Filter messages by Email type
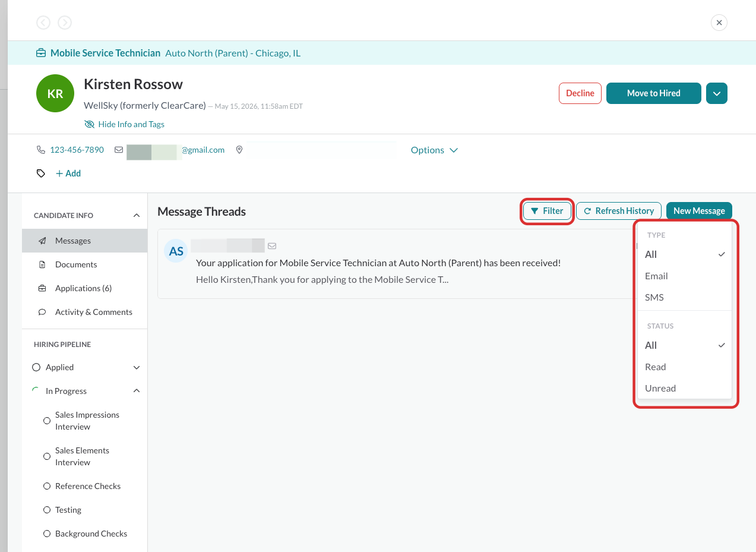This screenshot has height=552, width=756. [685, 276]
